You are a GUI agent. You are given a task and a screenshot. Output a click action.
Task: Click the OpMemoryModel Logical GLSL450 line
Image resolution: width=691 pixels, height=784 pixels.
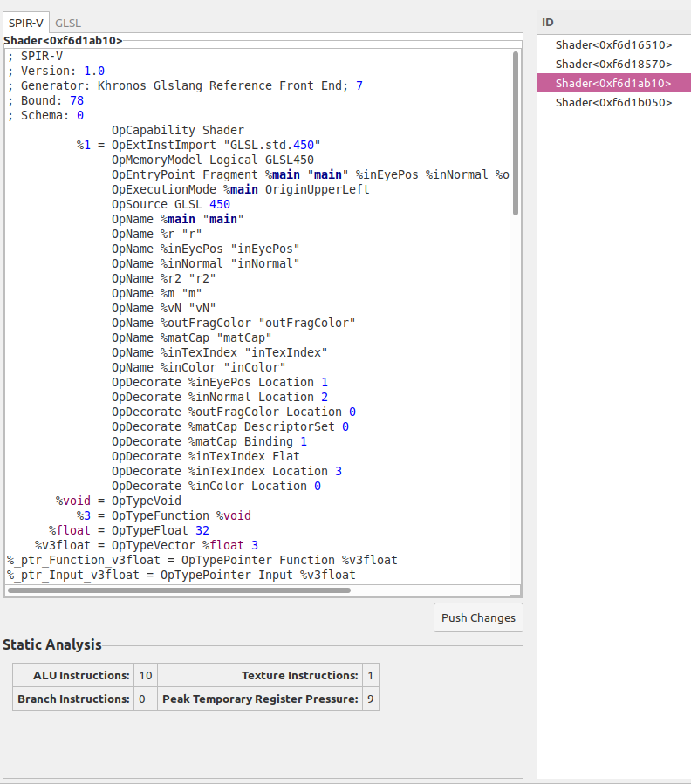coord(212,160)
